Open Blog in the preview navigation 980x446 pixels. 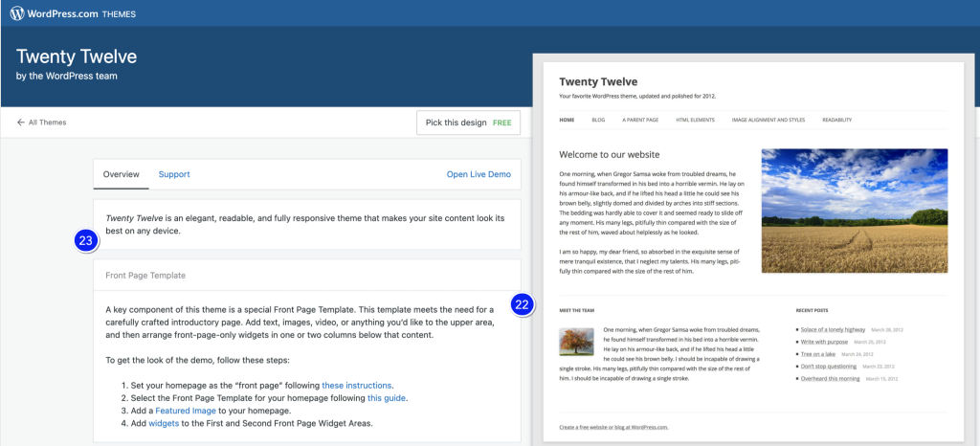click(598, 121)
